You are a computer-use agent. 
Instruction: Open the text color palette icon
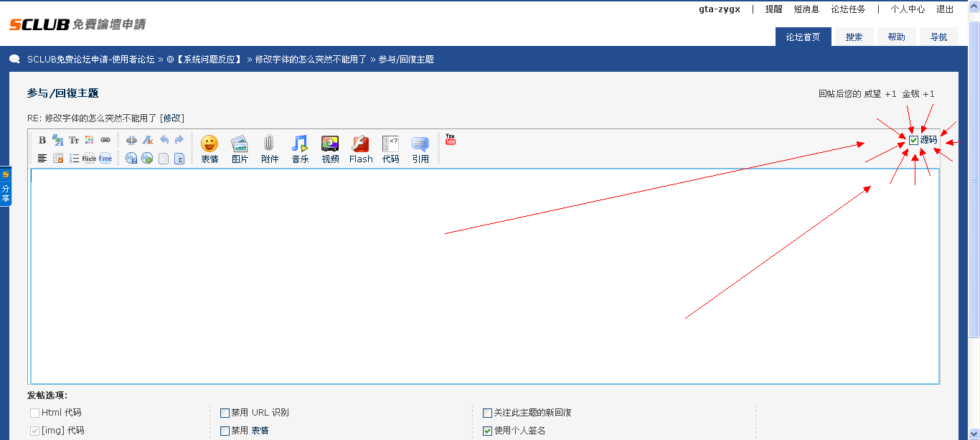click(90, 141)
